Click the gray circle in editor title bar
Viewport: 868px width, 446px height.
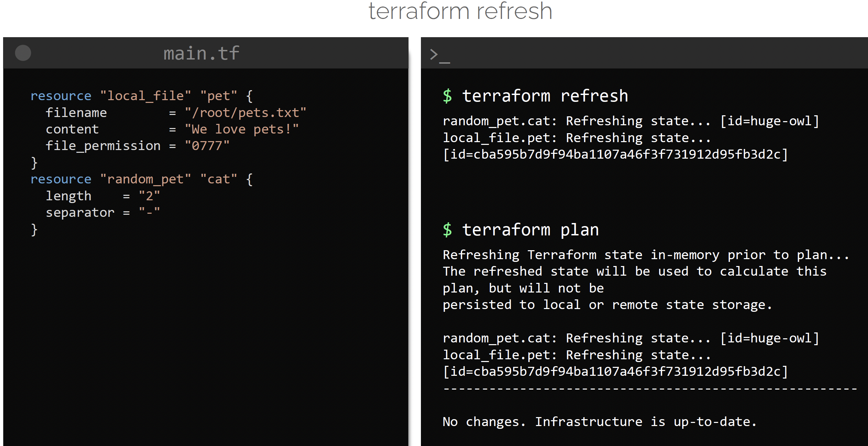[x=23, y=53]
